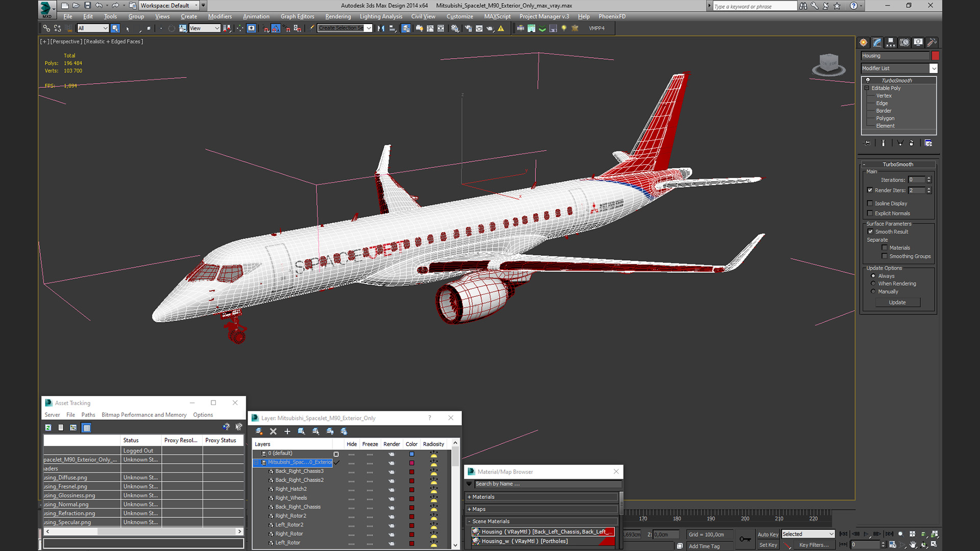This screenshot has width=980, height=551.
Task: Open Bitmap Performance and Memory menu
Action: [144, 415]
